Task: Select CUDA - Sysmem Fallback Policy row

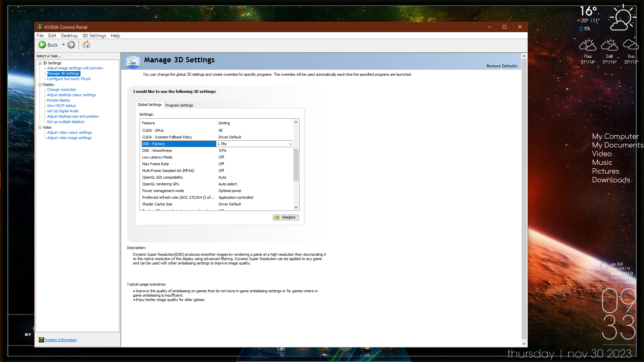Action: pos(217,137)
